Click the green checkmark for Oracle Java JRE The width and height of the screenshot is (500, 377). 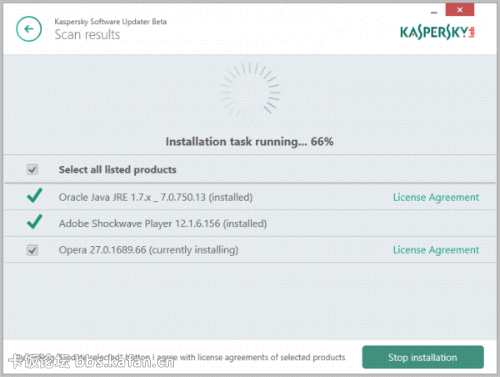[34, 196]
